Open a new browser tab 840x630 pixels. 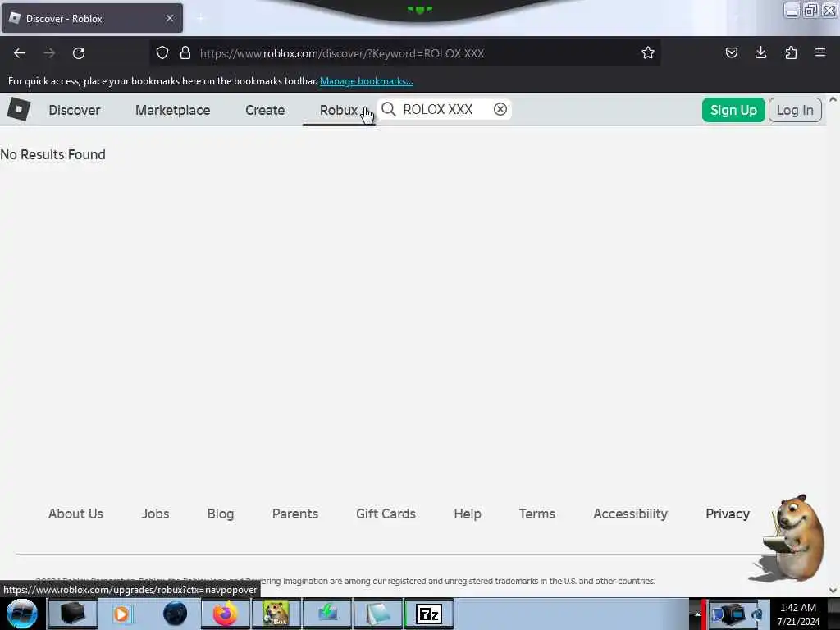200,18
